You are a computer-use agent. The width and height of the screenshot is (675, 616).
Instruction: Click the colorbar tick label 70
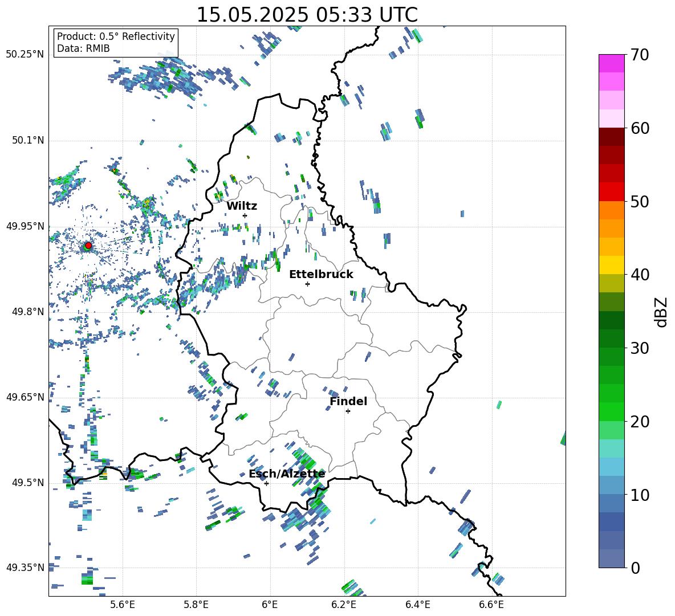point(640,55)
